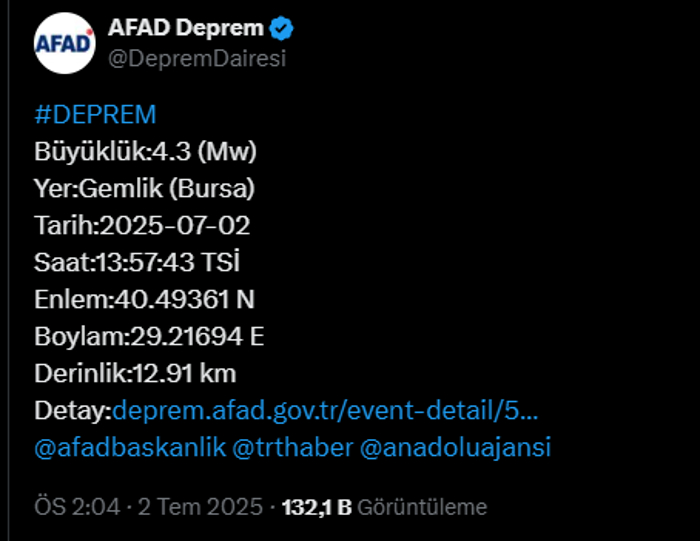Screen dimensions: 700x541
Task: Open the @trthaber mention
Action: [x=293, y=447]
